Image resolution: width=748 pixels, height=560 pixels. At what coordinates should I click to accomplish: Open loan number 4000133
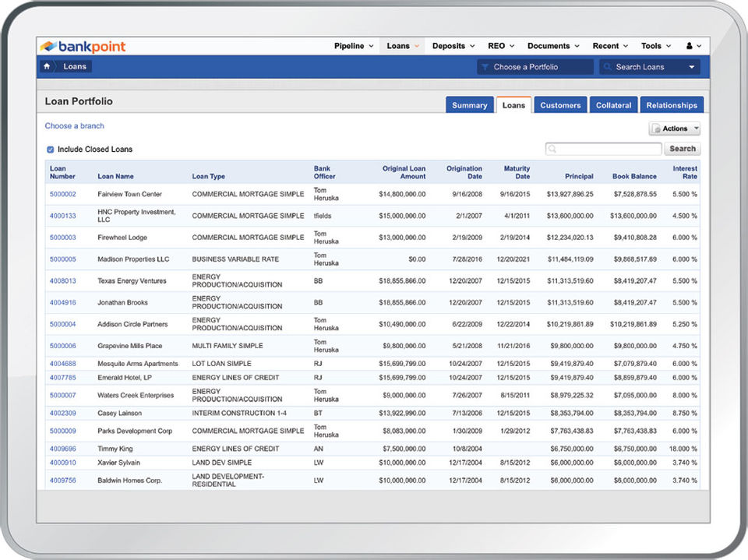coord(63,216)
